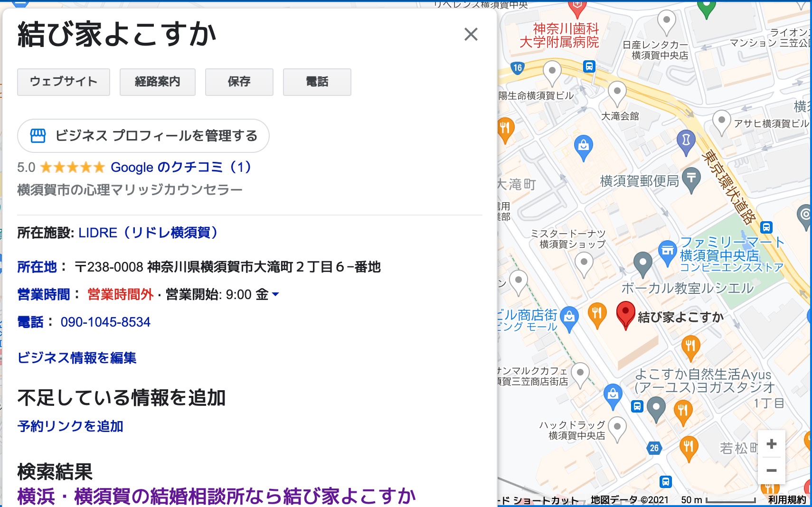Image resolution: width=812 pixels, height=507 pixels.
Task: Click the route 26 road badge
Action: (654, 448)
